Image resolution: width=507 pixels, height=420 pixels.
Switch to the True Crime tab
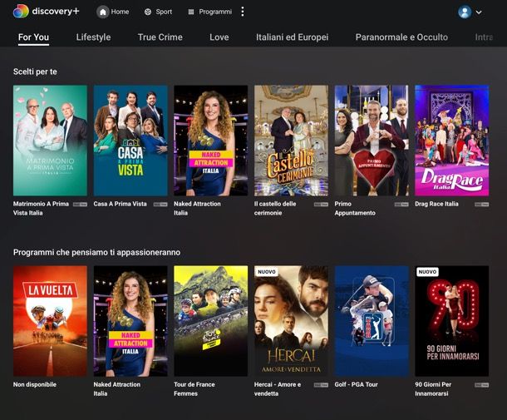point(160,37)
